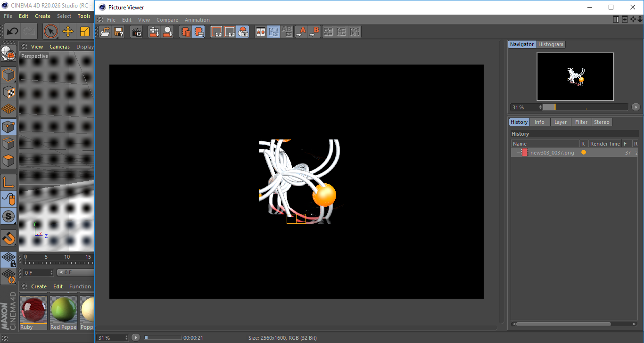Click the Make Editable globe icon
644x343 pixels.
coord(8,53)
